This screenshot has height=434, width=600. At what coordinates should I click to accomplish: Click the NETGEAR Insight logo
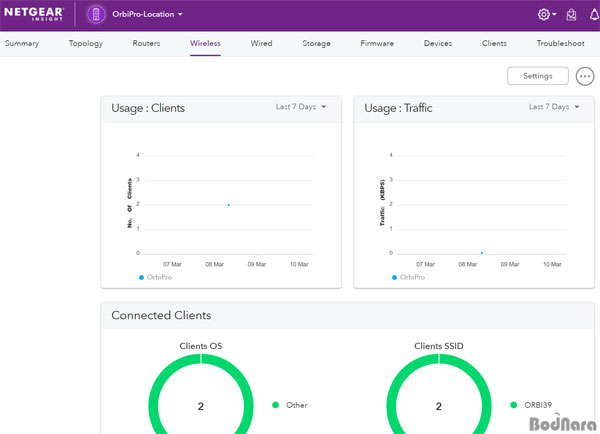34,14
